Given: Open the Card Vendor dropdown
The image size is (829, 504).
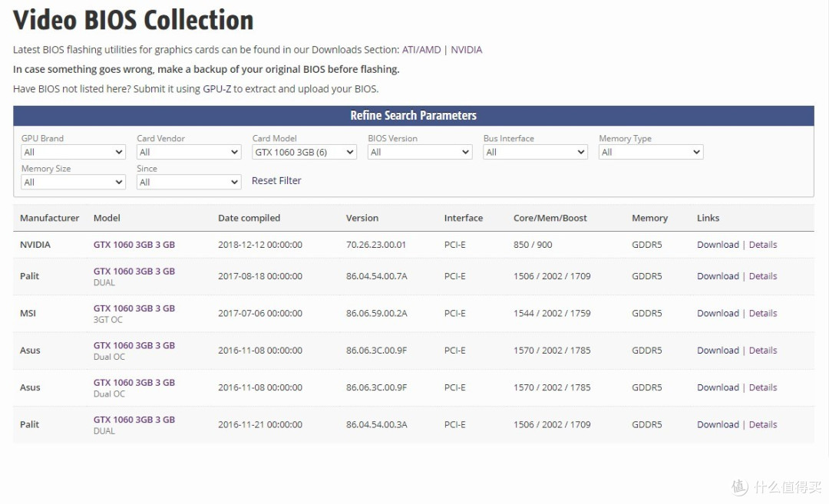Looking at the screenshot, I should click(x=189, y=152).
